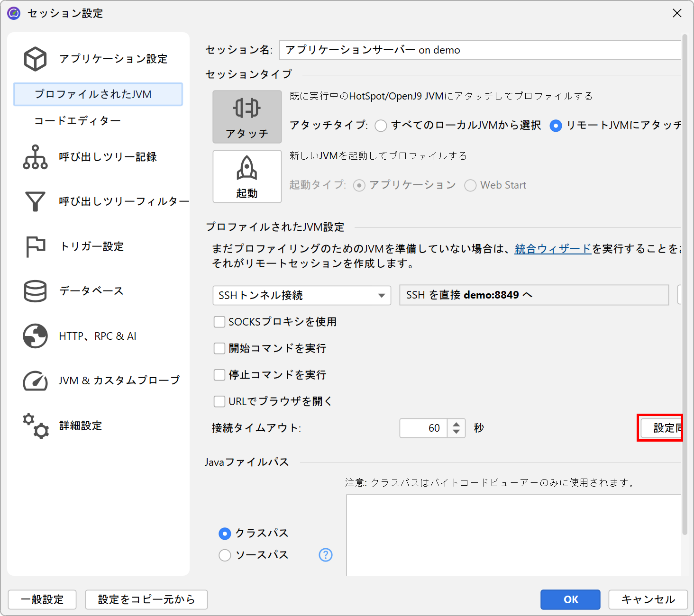
Task: Enable the SOCKS proxy checkbox
Action: coord(219,322)
